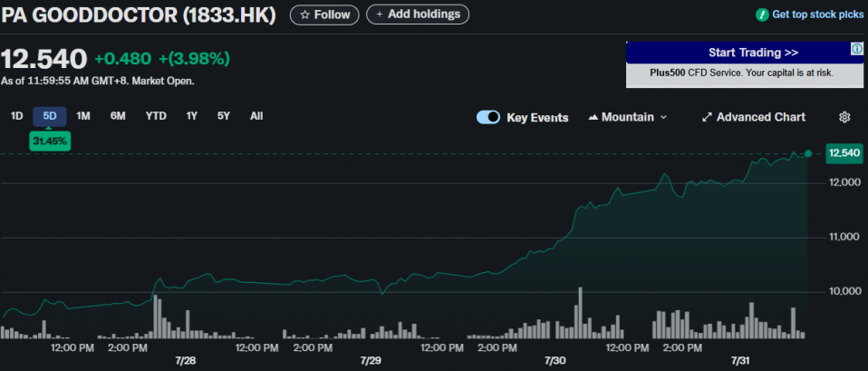The height and width of the screenshot is (371, 868).
Task: Click the +(3.98%) percent change value
Action: pyautogui.click(x=194, y=59)
